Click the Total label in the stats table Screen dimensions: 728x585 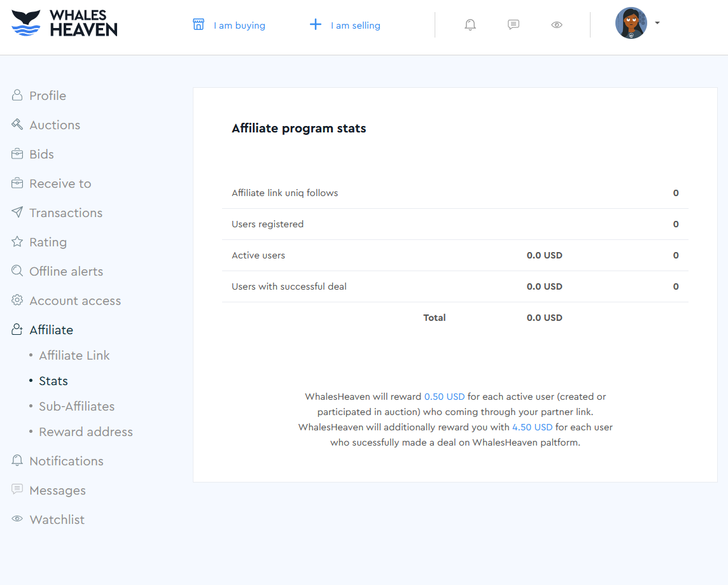click(434, 318)
